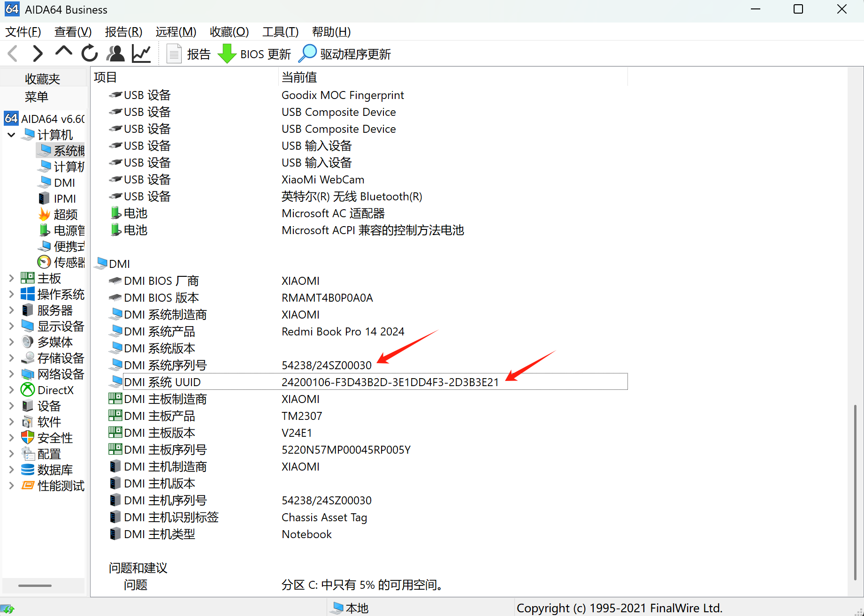Screen dimensions: 864x616
Task: Click the 驱动程序更新 button
Action: [x=345, y=54]
